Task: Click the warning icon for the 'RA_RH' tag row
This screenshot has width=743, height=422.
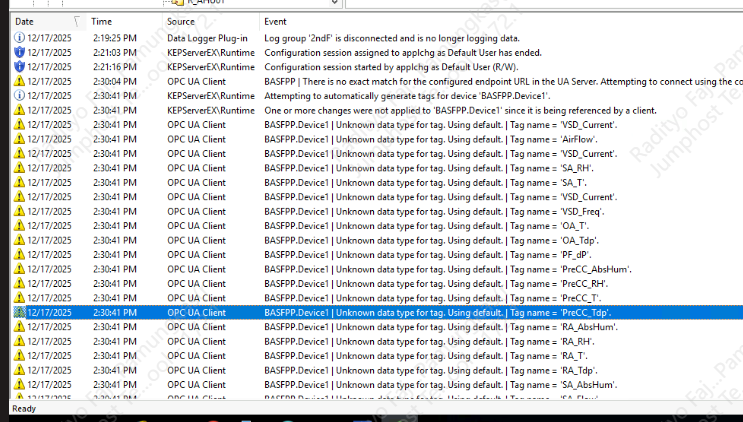Action: [x=19, y=341]
